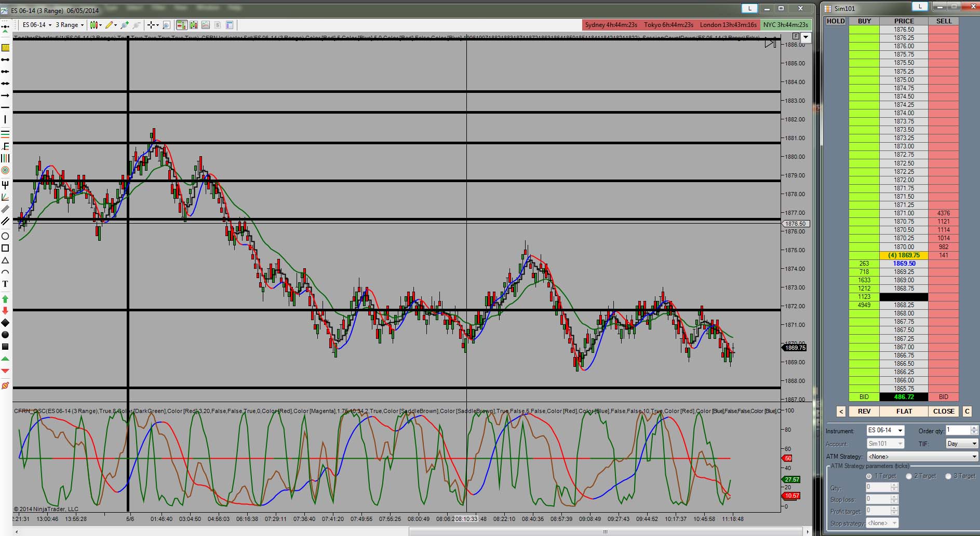Open the chart style candlestick icon
Screen dimensions: 980x536
[95, 25]
